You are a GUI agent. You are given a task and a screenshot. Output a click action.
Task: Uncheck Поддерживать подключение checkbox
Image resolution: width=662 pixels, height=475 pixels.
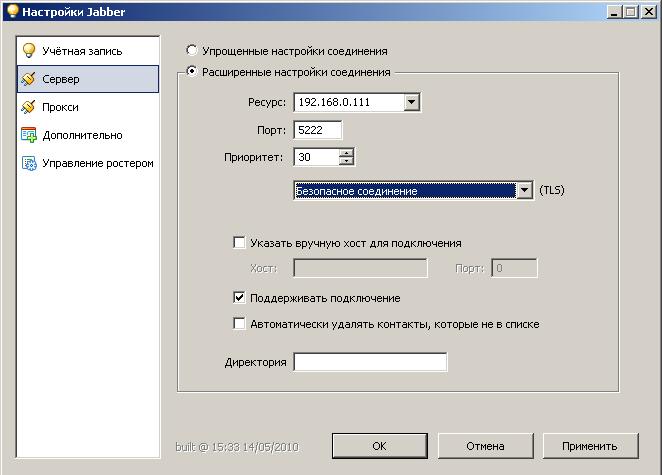pos(239,297)
